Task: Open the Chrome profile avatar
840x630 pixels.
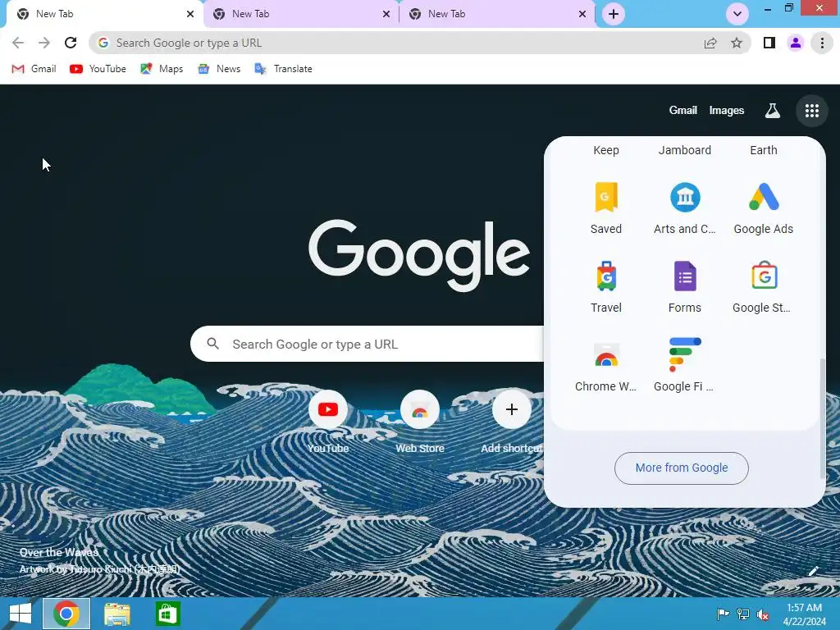Action: pos(796,43)
